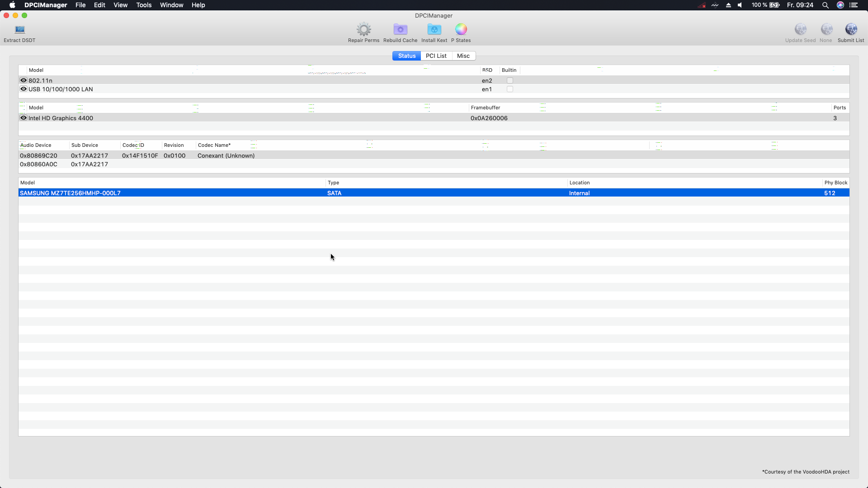This screenshot has width=868, height=488.
Task: Open the Install Kext tool
Action: [434, 30]
